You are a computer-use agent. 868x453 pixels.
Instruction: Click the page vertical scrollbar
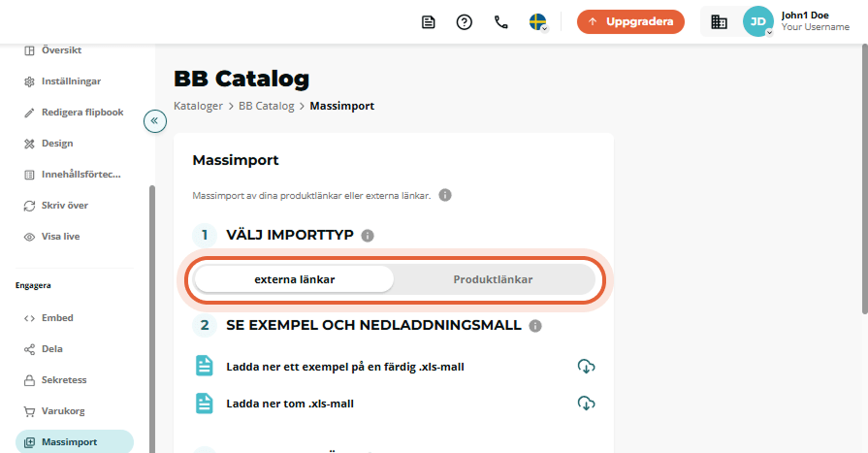tap(865, 178)
